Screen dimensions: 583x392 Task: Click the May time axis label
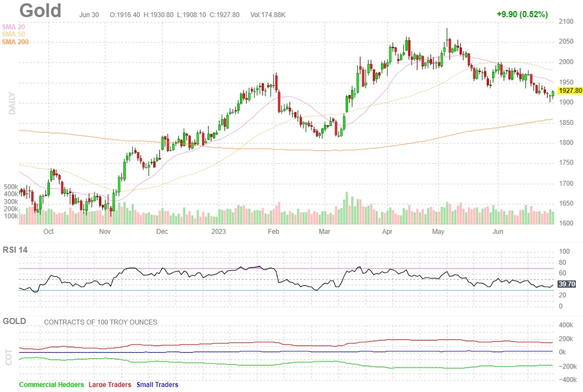[438, 232]
